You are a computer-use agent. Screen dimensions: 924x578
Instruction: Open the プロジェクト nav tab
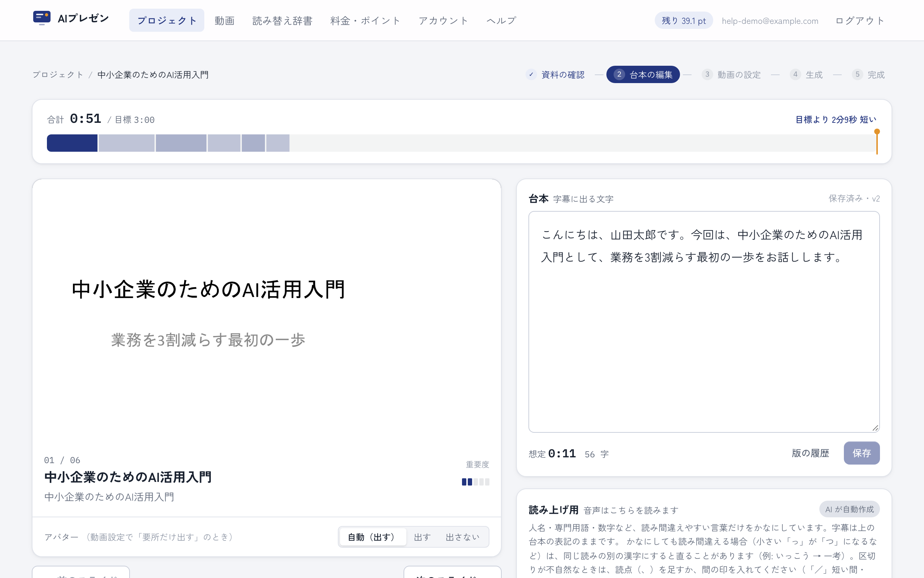166,20
